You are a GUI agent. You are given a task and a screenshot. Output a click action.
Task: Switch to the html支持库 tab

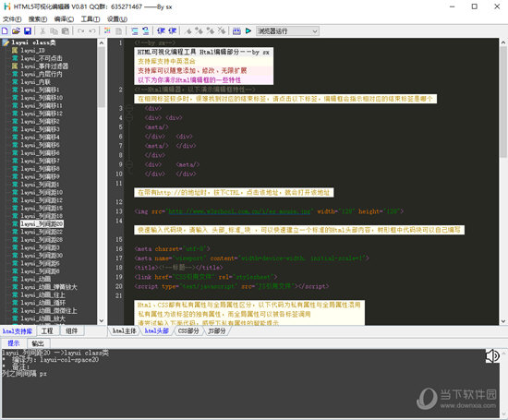18,331
